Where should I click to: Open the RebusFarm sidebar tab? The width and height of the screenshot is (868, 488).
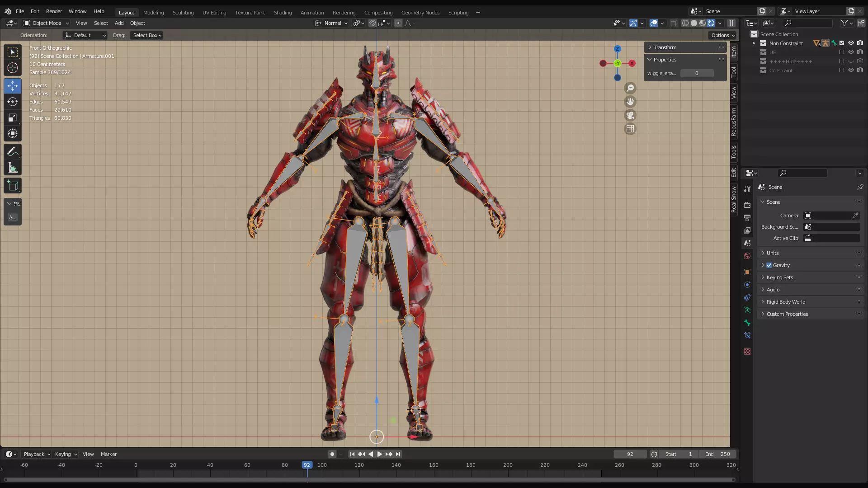click(734, 122)
